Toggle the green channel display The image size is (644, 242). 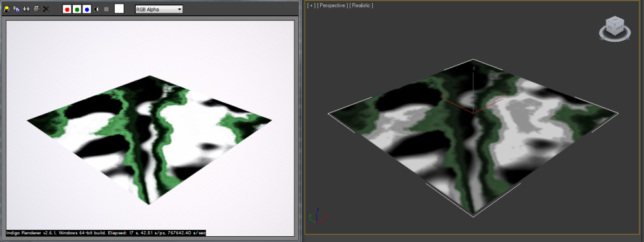(x=77, y=9)
